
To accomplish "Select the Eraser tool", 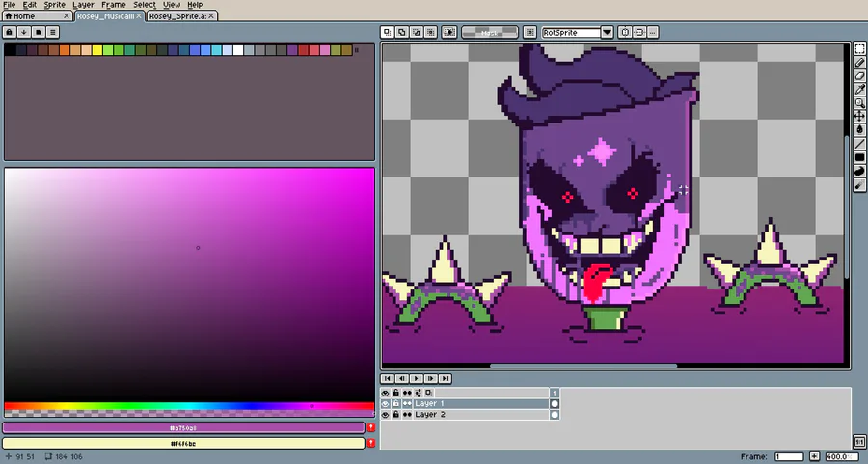I will pyautogui.click(x=859, y=76).
